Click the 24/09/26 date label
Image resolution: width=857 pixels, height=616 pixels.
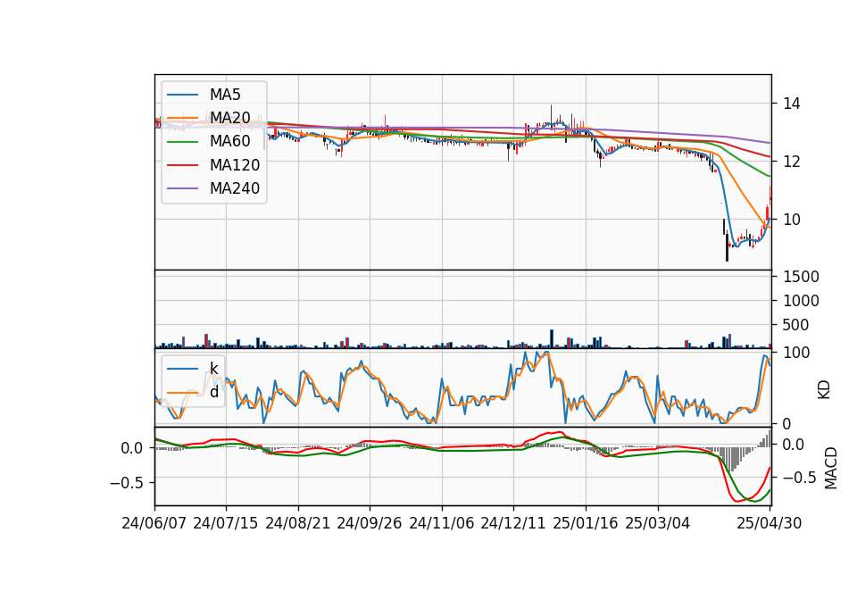[x=370, y=523]
